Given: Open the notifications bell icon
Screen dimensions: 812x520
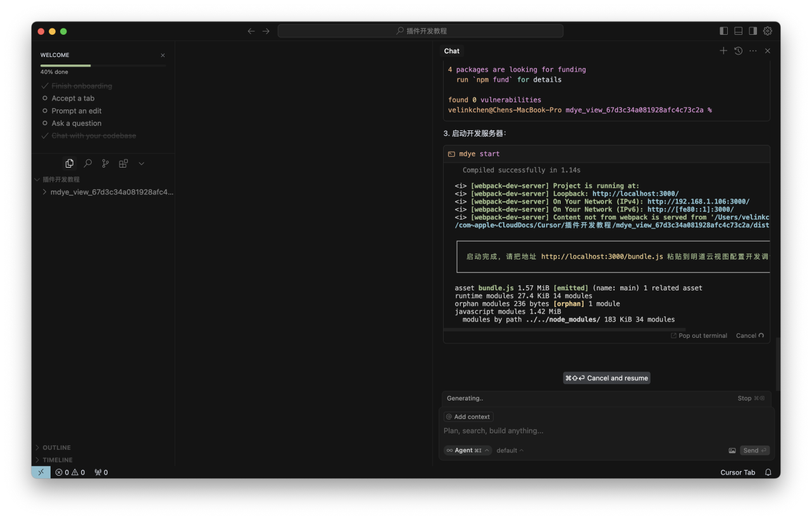Looking at the screenshot, I should 768,473.
